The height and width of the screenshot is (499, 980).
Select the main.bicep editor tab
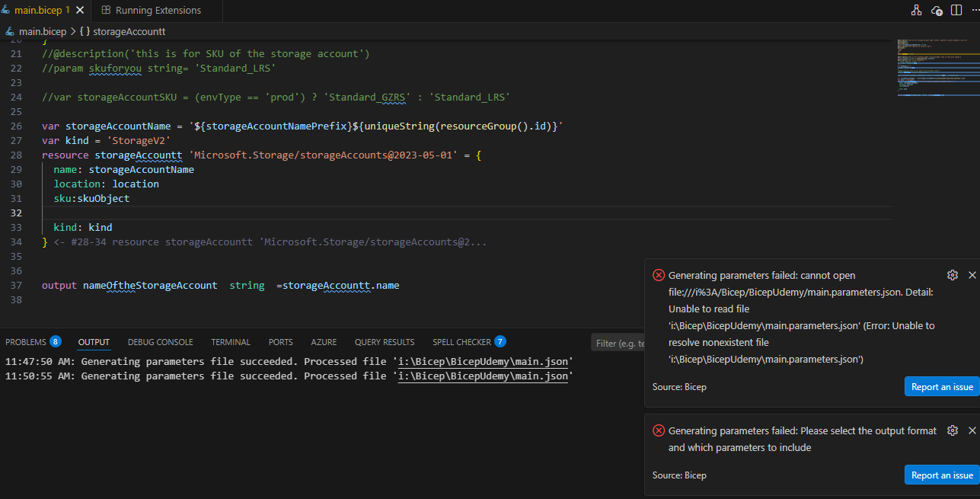coord(44,11)
